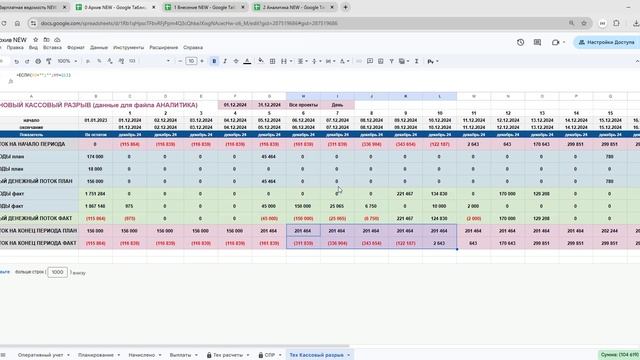Open the Инструменты menu
640x360 pixels.
(x=129, y=48)
